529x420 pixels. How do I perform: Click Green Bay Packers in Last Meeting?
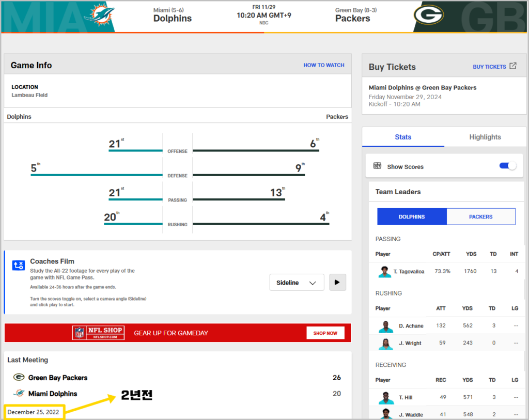[x=58, y=378]
